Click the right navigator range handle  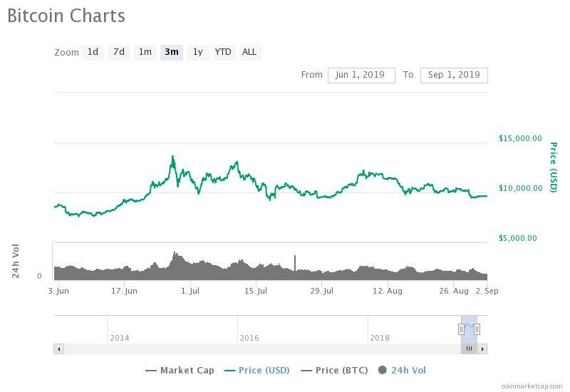pos(477,329)
